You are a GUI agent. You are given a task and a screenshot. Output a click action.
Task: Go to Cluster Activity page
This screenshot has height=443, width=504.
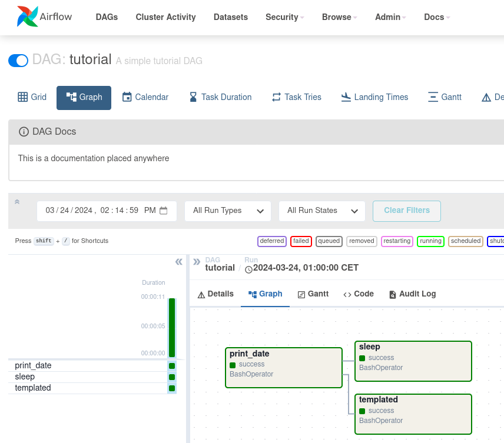[x=165, y=17]
